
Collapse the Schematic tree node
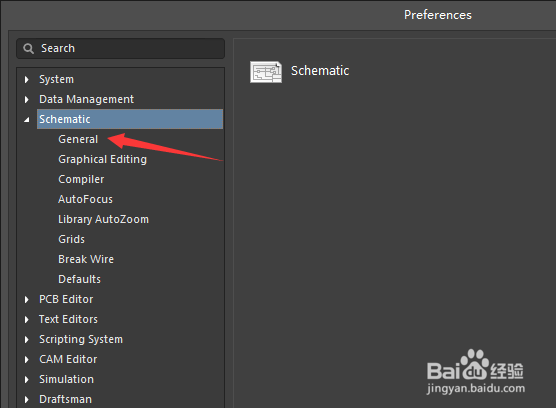click(x=27, y=120)
